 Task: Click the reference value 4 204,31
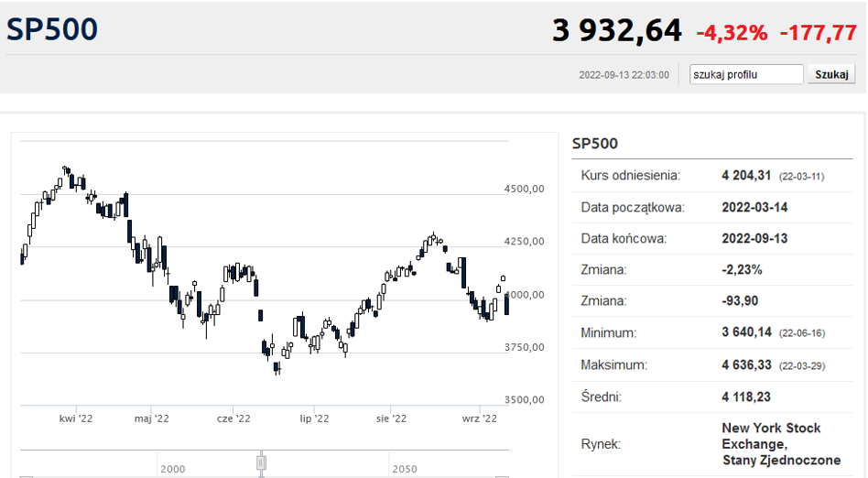[x=746, y=176]
